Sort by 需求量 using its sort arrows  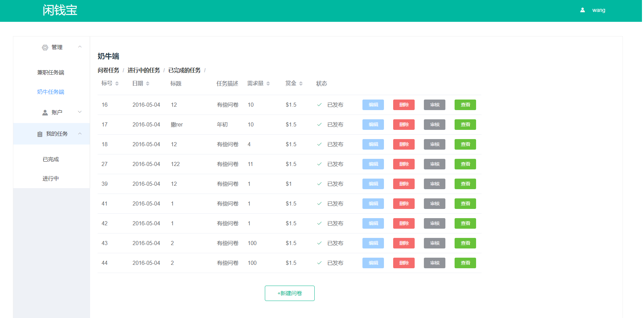pos(268,84)
